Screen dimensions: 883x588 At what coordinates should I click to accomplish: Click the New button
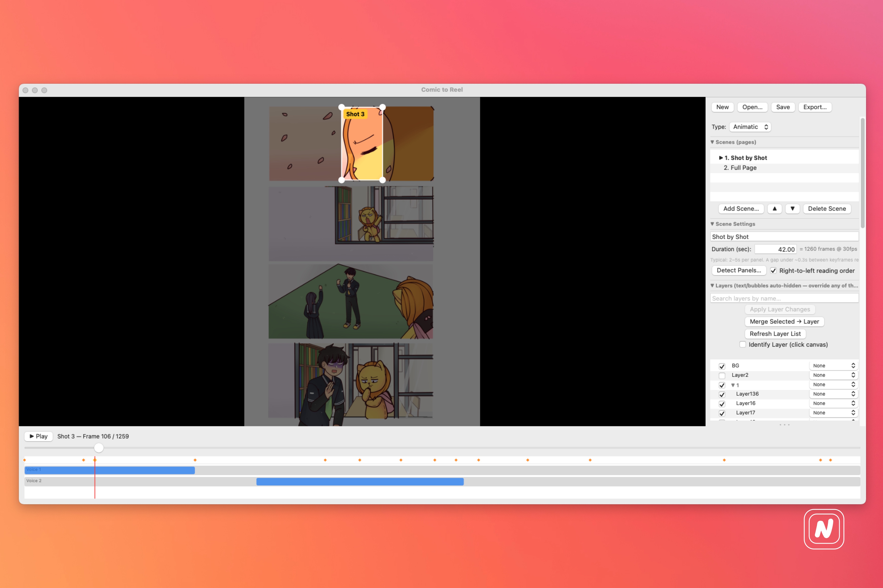click(x=722, y=107)
